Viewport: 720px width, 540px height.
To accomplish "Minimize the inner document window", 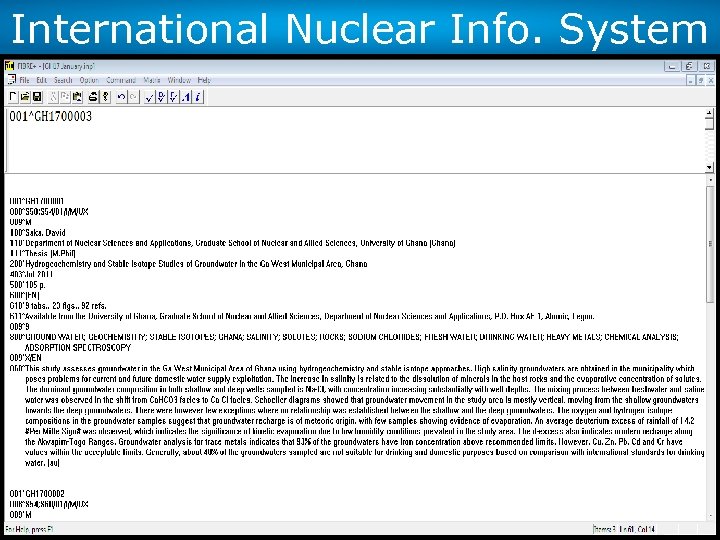I will point(691,80).
